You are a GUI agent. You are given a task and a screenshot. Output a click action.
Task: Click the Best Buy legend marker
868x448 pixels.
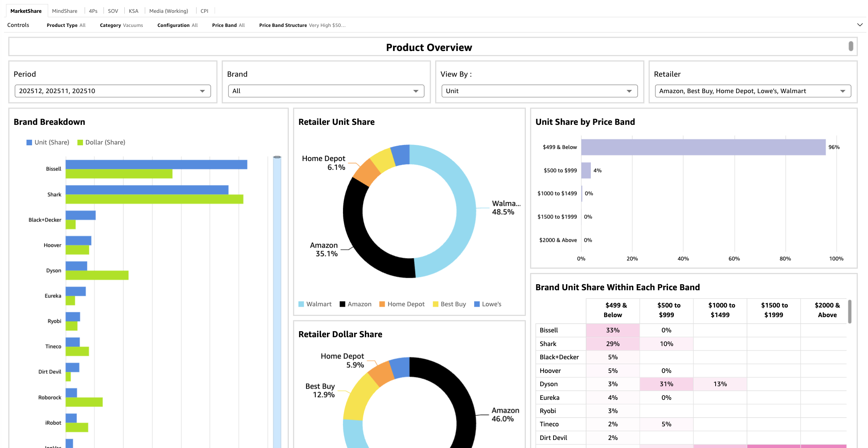click(436, 304)
